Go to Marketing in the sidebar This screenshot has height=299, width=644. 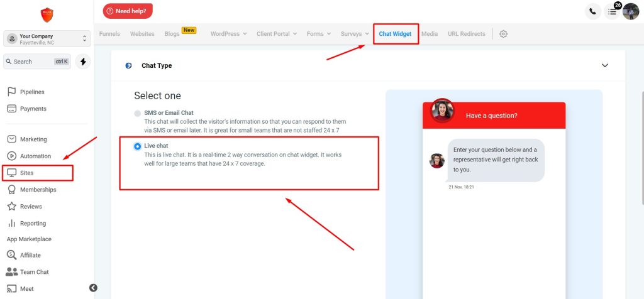[33, 139]
